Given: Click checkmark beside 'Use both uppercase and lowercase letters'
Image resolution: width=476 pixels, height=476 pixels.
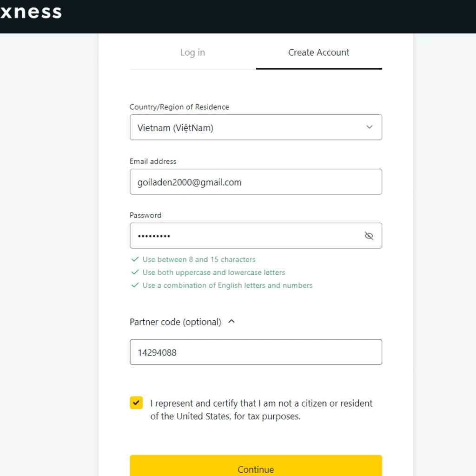Looking at the screenshot, I should tap(135, 272).
